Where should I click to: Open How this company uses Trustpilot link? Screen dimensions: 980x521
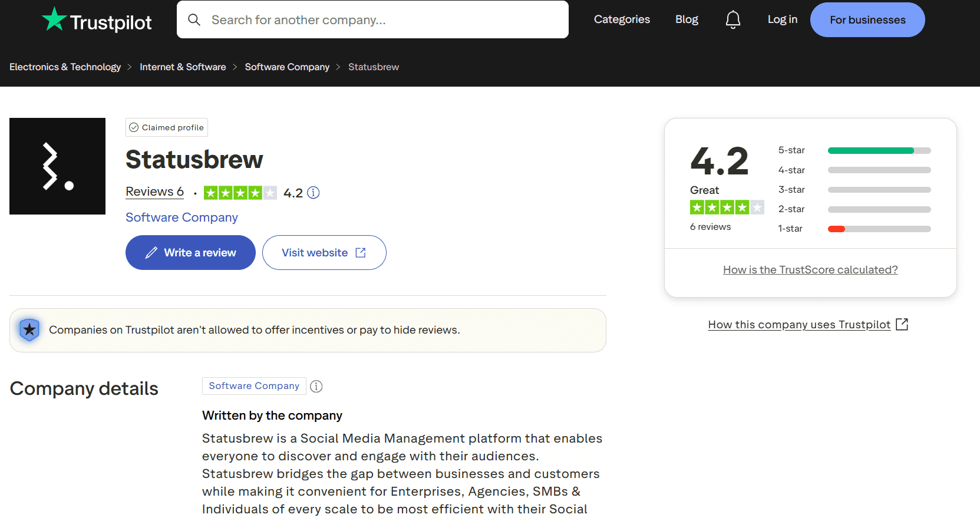click(x=799, y=324)
